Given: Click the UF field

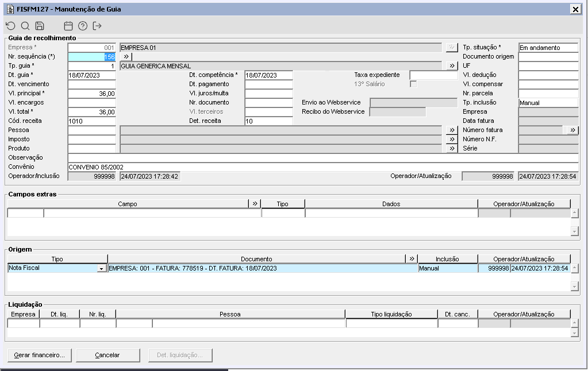Looking at the screenshot, I should (548, 65).
